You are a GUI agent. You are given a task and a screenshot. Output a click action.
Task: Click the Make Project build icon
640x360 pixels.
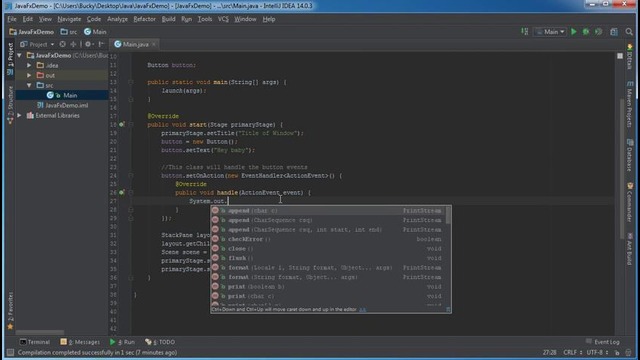[x=524, y=31]
